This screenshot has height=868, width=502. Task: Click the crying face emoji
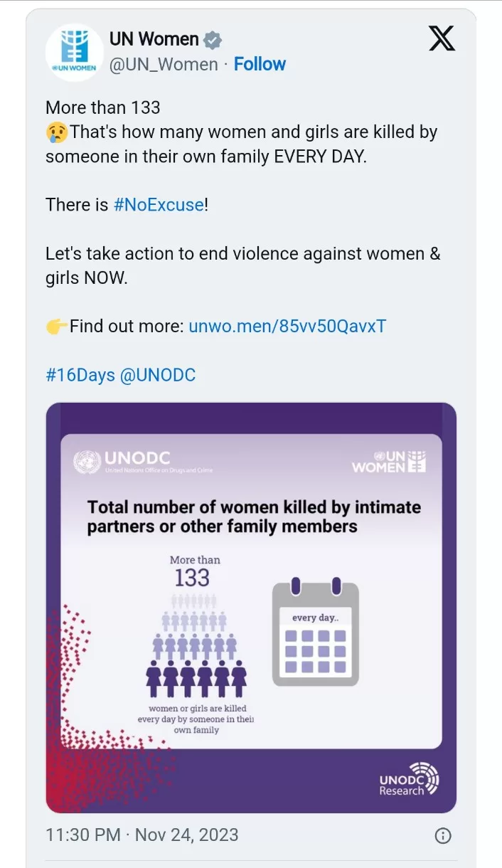57,132
